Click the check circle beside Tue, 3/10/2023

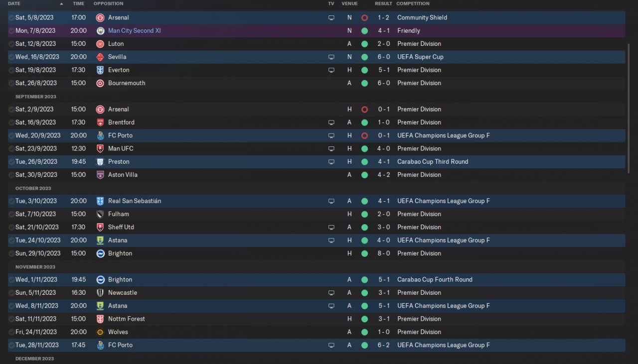point(11,201)
